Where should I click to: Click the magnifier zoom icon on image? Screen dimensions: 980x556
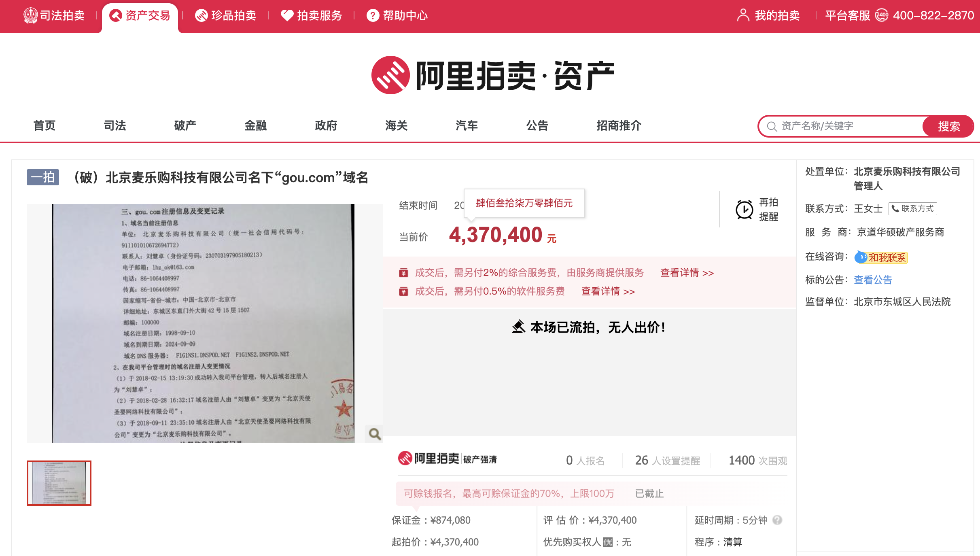click(374, 434)
